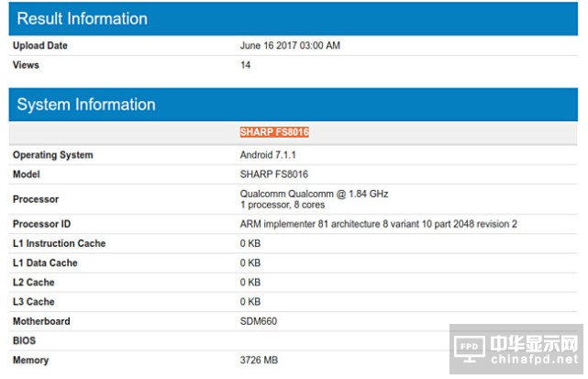Image resolution: width=588 pixels, height=379 pixels.
Task: Click the SDM660 motherboard value
Action: tap(259, 321)
